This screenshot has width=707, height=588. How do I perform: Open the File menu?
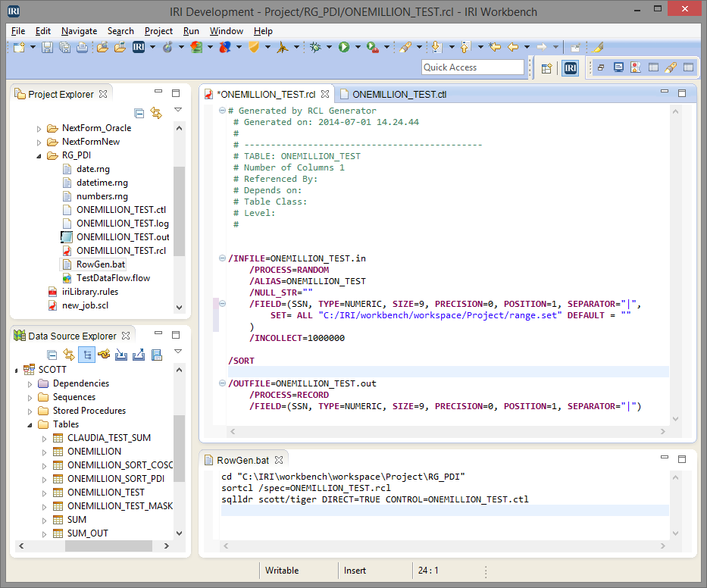18,31
